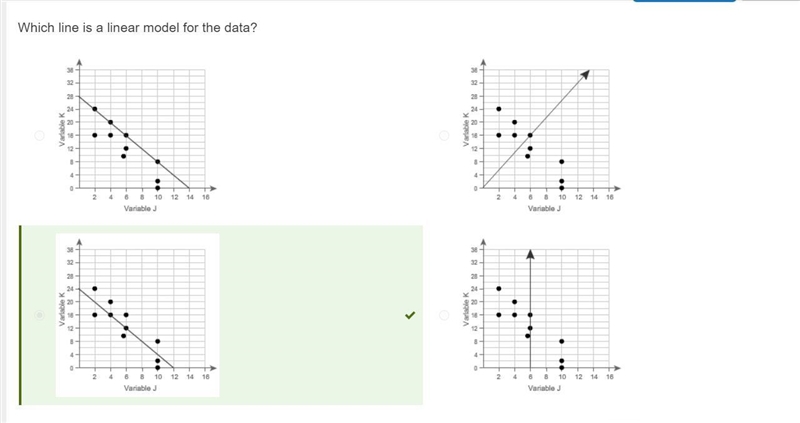Click the green checkmark icon
Viewport: 800px width, 423px height.
coord(410,315)
